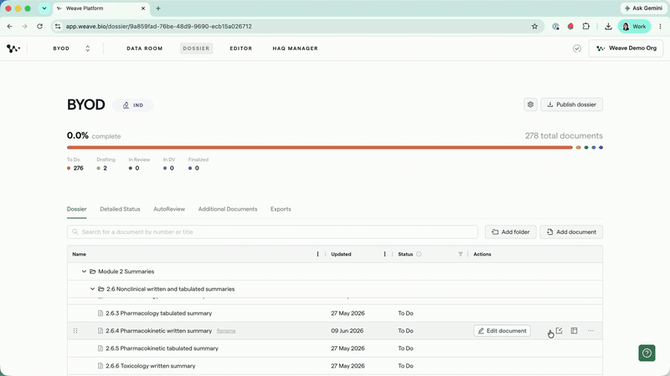670x376 pixels.
Task: Click the red extension icon in toolbar
Action: (x=570, y=26)
